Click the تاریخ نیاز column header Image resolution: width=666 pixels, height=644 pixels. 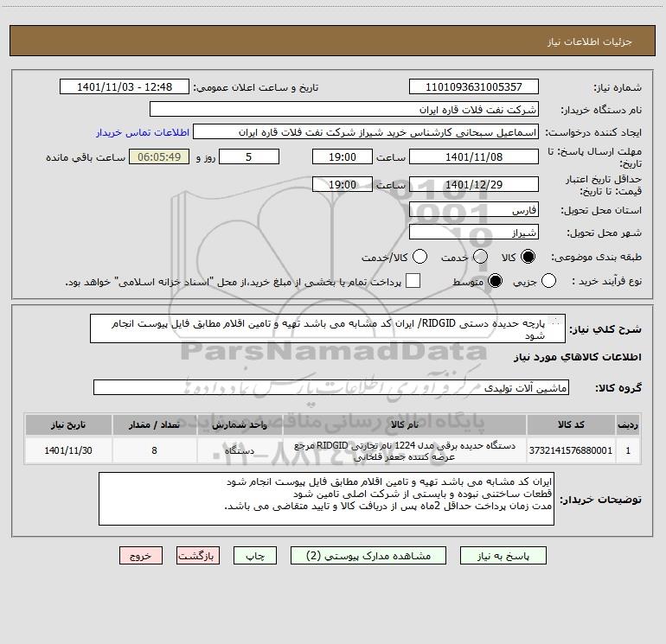point(68,424)
